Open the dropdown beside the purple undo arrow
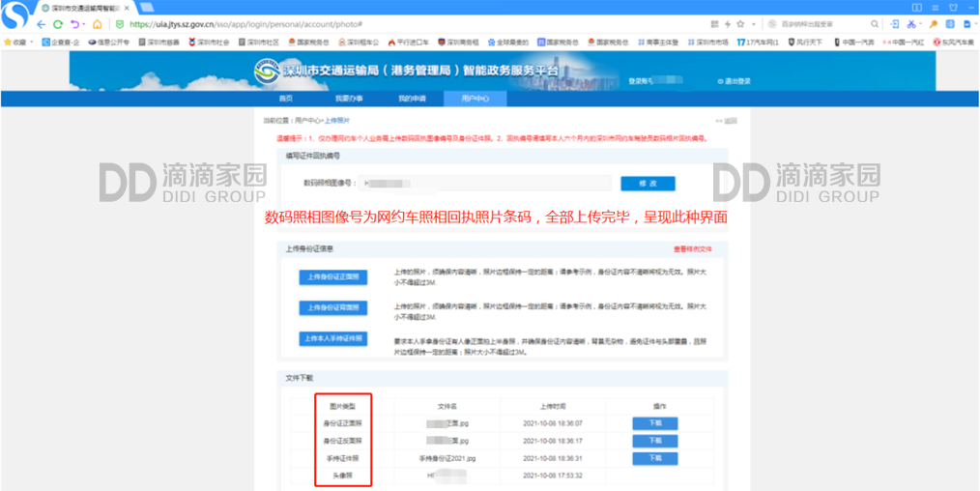 point(84,24)
